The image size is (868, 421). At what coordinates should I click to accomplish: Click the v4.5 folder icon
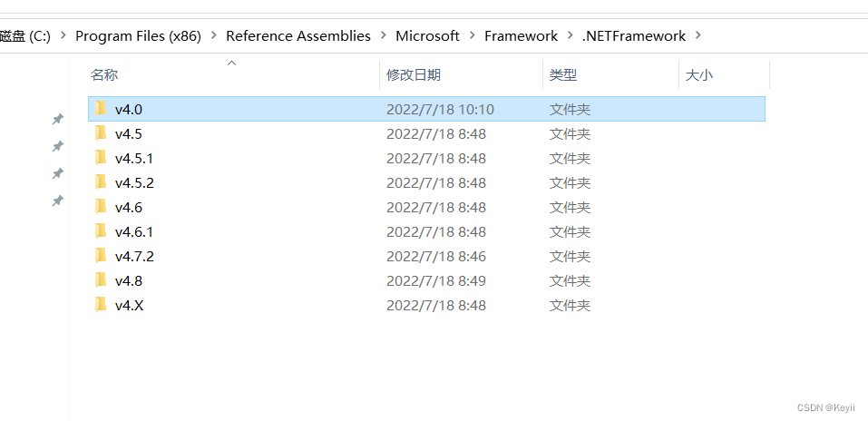click(101, 133)
